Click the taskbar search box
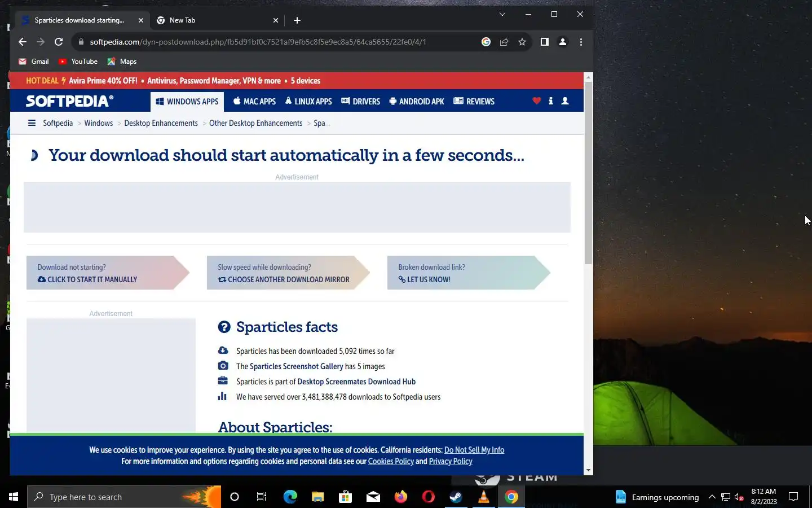The image size is (812, 508). (124, 497)
